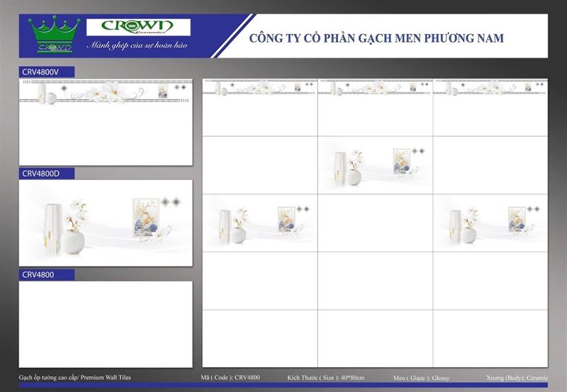Select footer text 'Gạch ốp tường cao cấp/ Premium Wall Tiles'
This screenshot has width=567, height=392.
click(75, 378)
